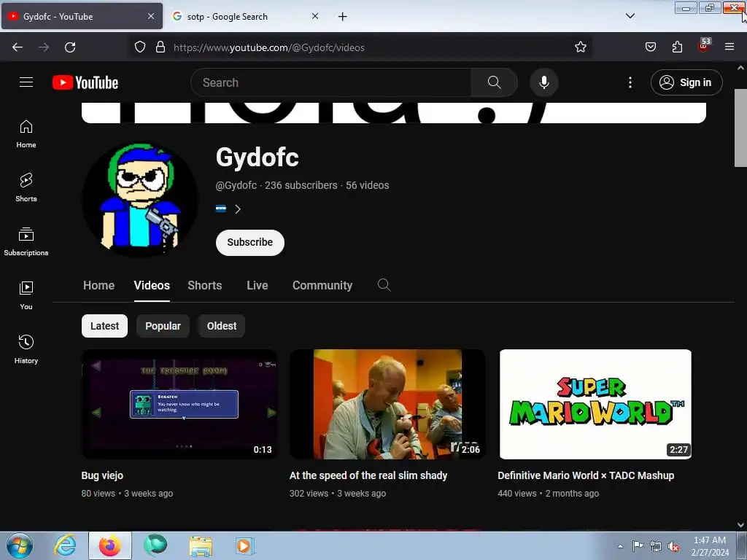Image resolution: width=747 pixels, height=560 pixels.
Task: Open the YouTube guide hamburger menu
Action: (x=26, y=82)
